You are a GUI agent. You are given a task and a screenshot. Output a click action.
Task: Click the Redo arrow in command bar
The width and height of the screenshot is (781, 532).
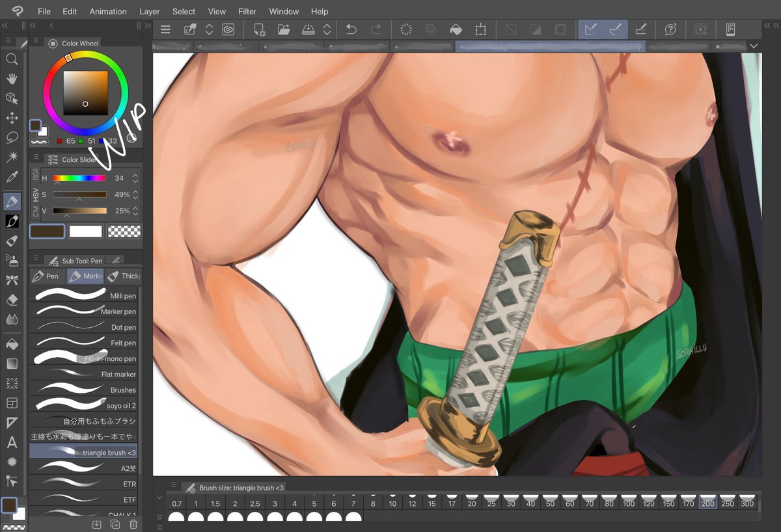click(x=376, y=29)
